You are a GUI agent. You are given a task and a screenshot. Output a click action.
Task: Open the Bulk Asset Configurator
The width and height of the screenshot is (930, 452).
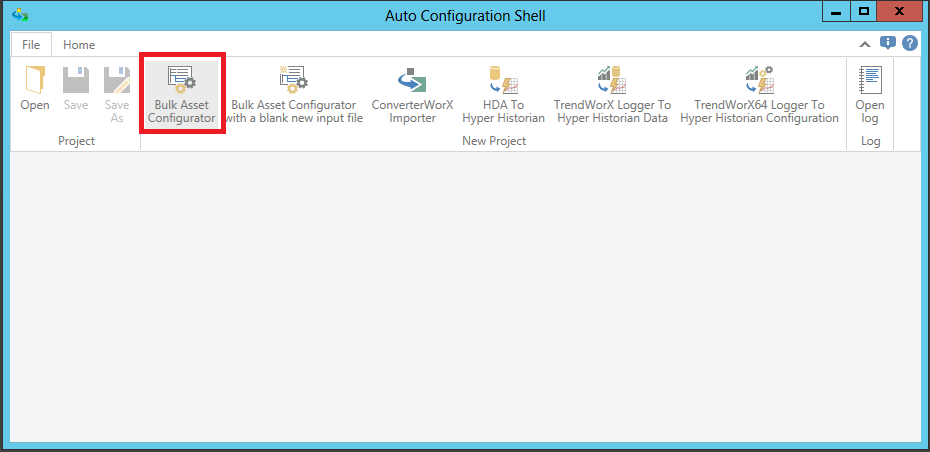click(181, 95)
